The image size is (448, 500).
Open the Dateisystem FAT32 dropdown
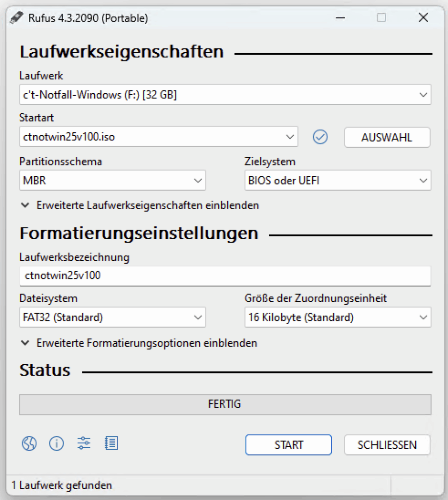[113, 317]
